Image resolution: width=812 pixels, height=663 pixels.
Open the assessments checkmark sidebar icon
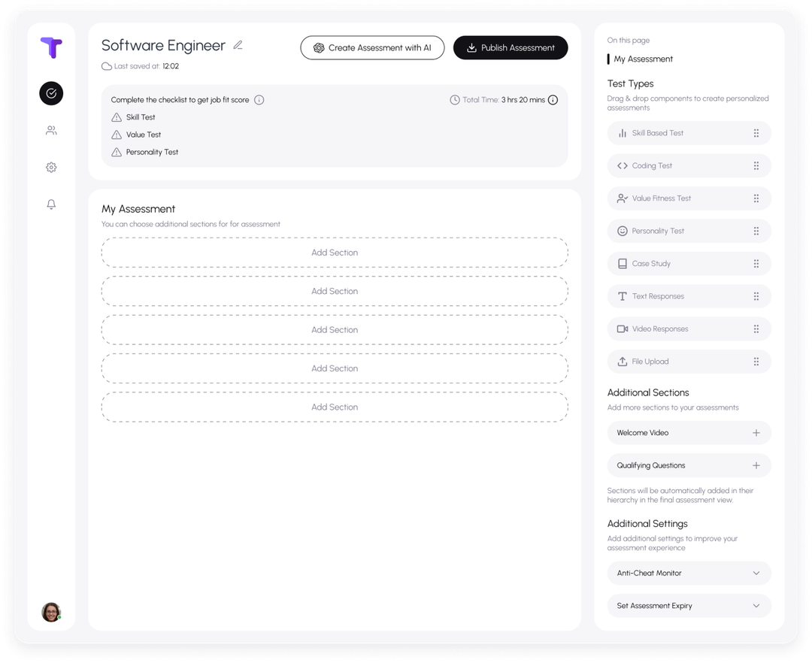(51, 93)
